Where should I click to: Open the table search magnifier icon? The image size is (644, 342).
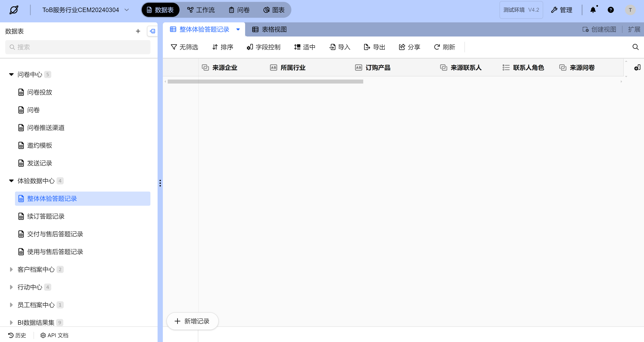(635, 47)
